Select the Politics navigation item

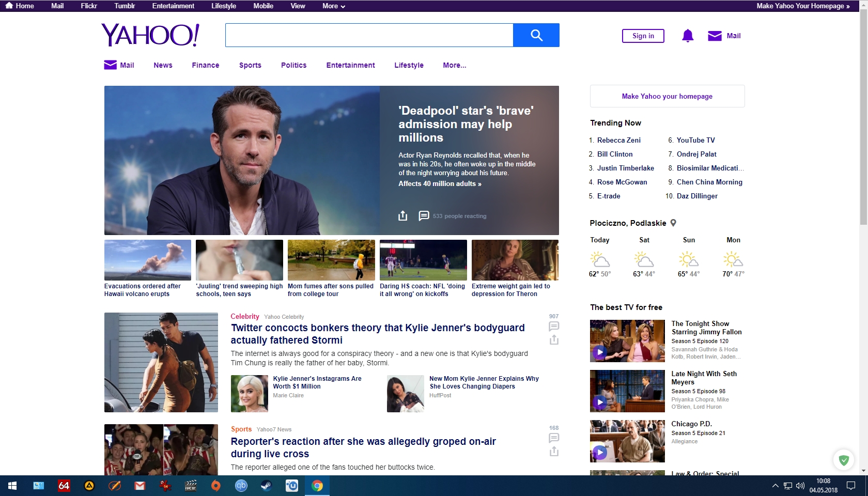pos(293,65)
